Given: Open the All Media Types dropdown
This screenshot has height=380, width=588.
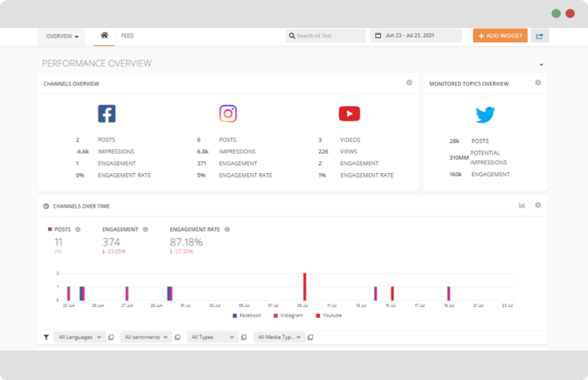Looking at the screenshot, I should 279,337.
